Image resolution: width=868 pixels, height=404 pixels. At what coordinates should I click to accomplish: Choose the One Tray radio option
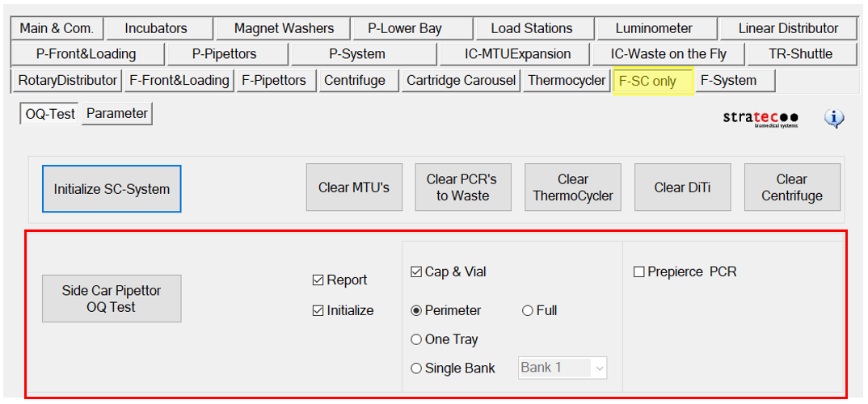417,339
